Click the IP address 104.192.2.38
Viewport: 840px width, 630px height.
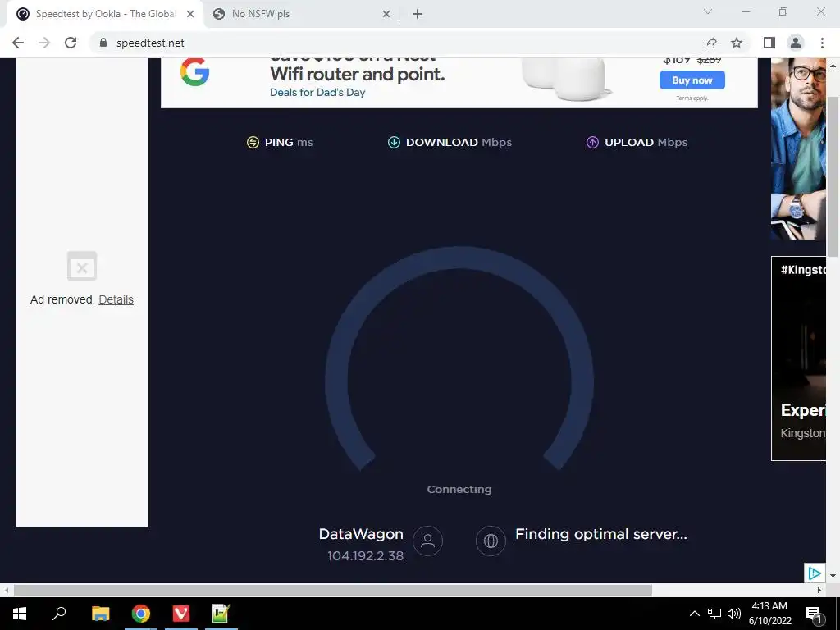click(x=365, y=556)
